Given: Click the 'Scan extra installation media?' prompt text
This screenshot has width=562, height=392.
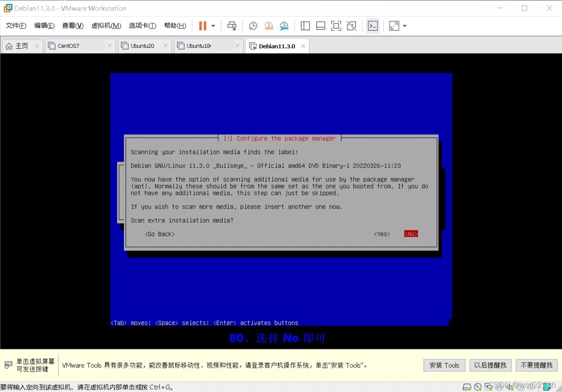Looking at the screenshot, I should pyautogui.click(x=182, y=220).
